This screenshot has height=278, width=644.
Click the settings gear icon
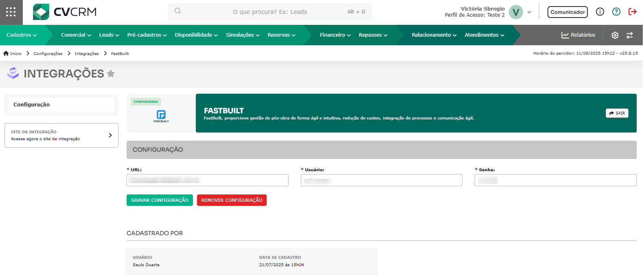click(615, 35)
